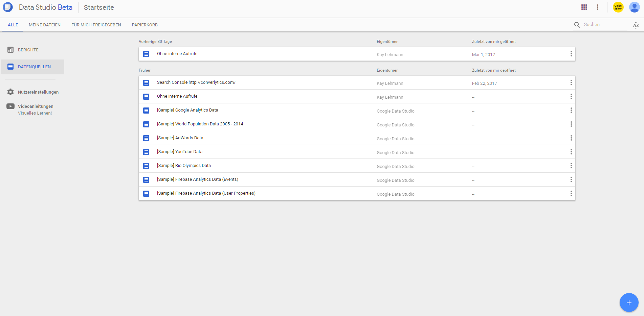Click data source icon for AdWords Data
Image resolution: width=644 pixels, height=316 pixels.
pyautogui.click(x=146, y=138)
